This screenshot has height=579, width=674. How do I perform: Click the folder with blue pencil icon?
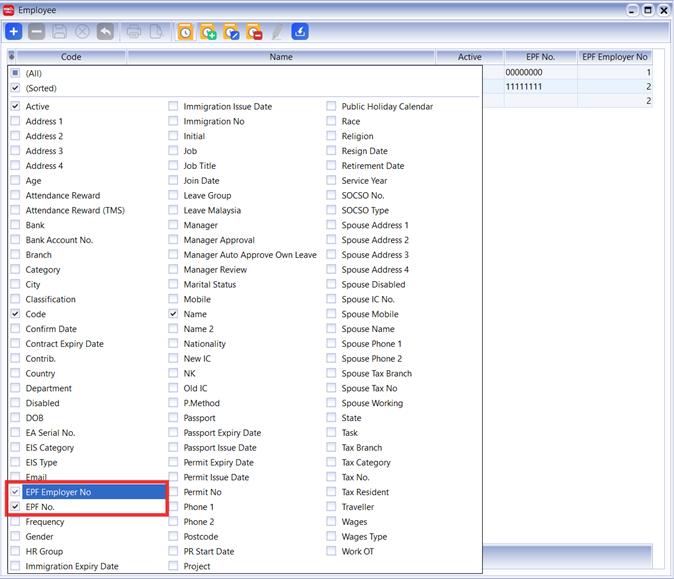(x=231, y=32)
